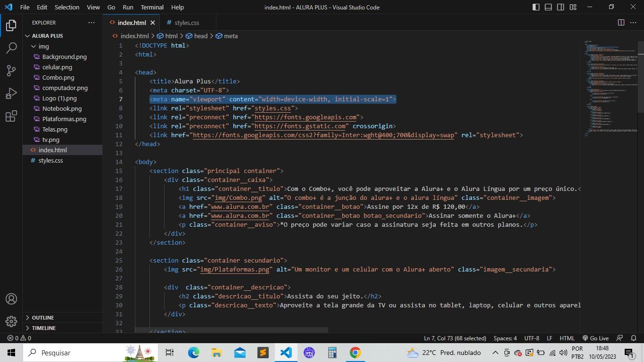This screenshot has width=644, height=362.
Task: Open Mail app from taskbar
Action: [x=239, y=353]
